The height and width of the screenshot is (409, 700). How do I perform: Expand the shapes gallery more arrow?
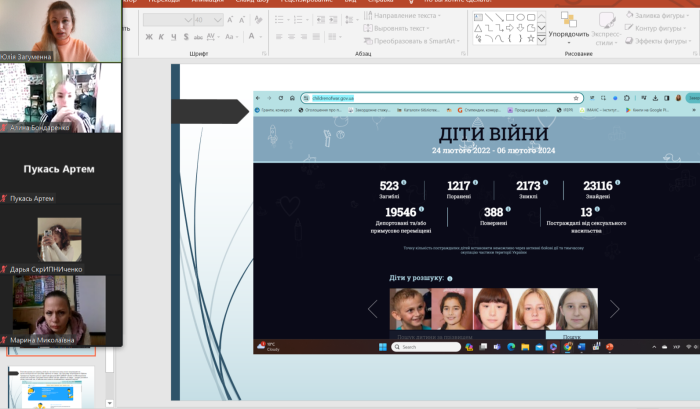543,39
